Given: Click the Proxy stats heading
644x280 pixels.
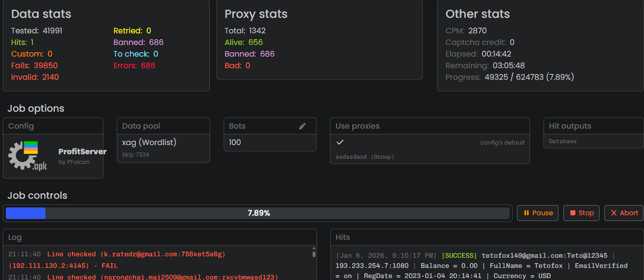Looking at the screenshot, I should pos(256,14).
